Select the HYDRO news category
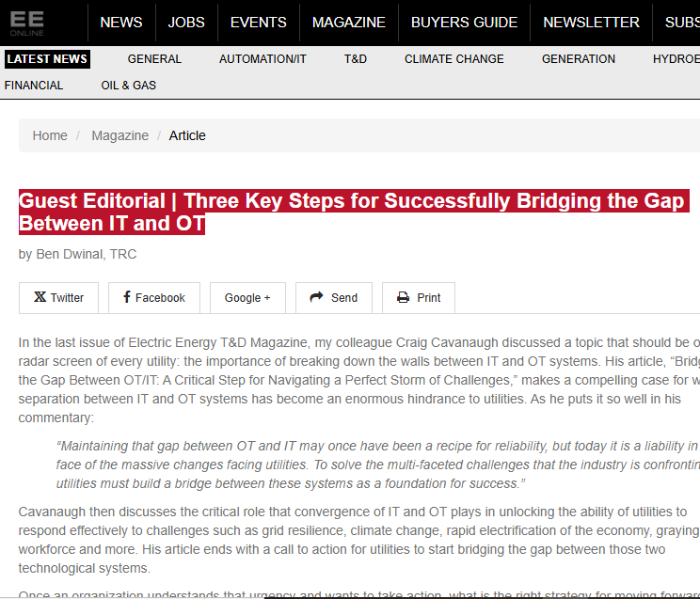 (x=676, y=59)
